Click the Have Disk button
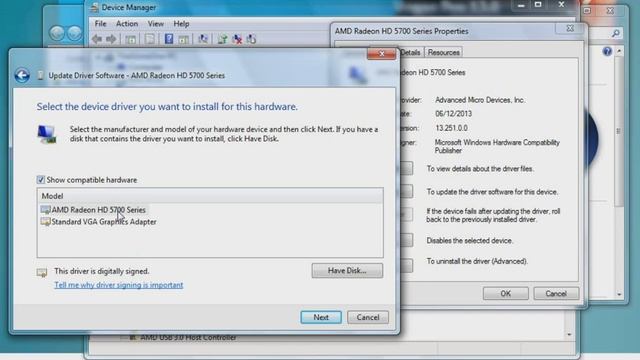This screenshot has width=640, height=360. click(x=347, y=271)
